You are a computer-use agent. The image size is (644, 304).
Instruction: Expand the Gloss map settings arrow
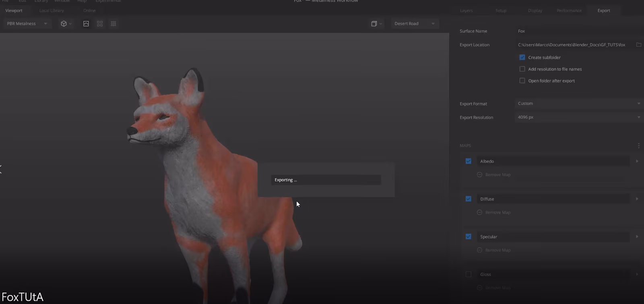click(x=637, y=275)
